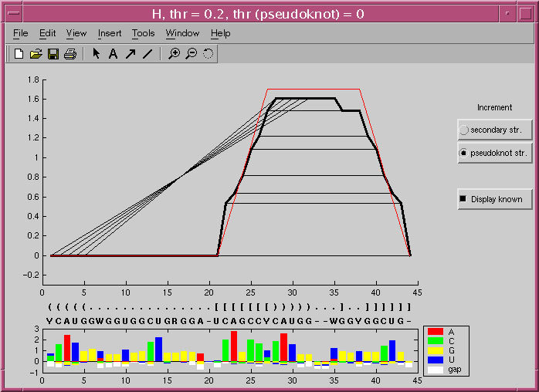The width and height of the screenshot is (539, 392).
Task: Open the Help menu
Action: 221,33
